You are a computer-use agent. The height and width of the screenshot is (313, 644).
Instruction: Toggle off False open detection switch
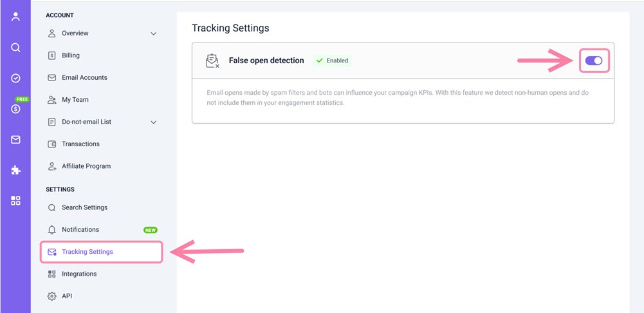594,61
